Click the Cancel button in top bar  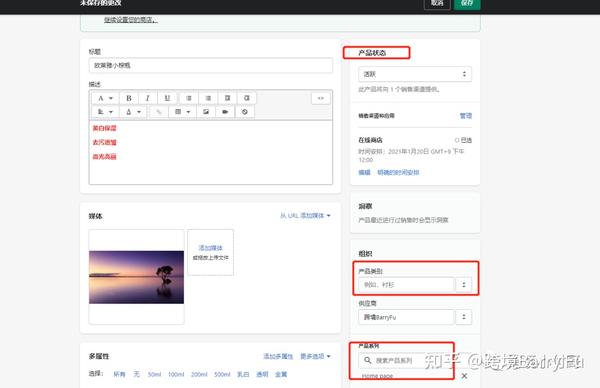pyautogui.click(x=437, y=3)
